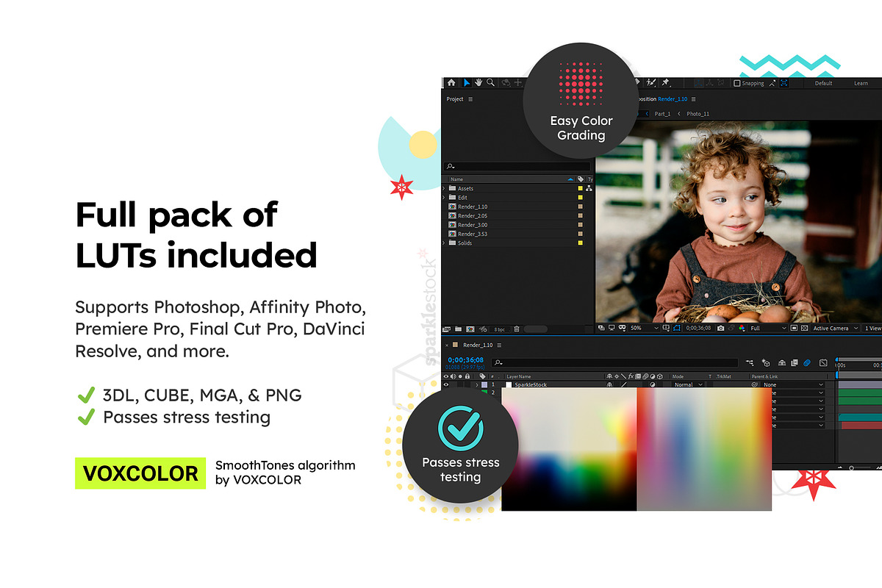882x588 pixels.
Task: Click the mask visibility icon below viewer
Action: click(x=676, y=328)
